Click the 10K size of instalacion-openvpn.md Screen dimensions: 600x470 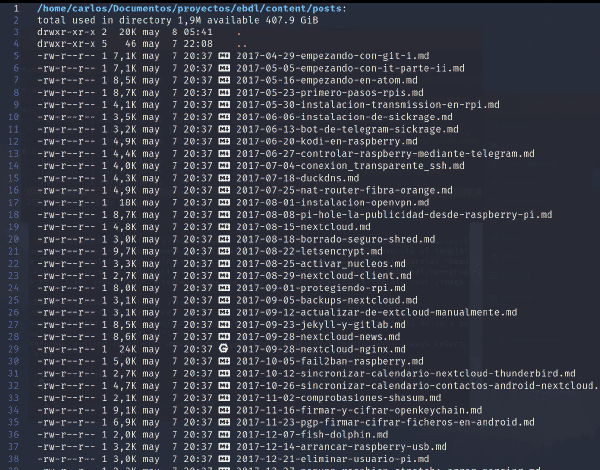pos(127,202)
